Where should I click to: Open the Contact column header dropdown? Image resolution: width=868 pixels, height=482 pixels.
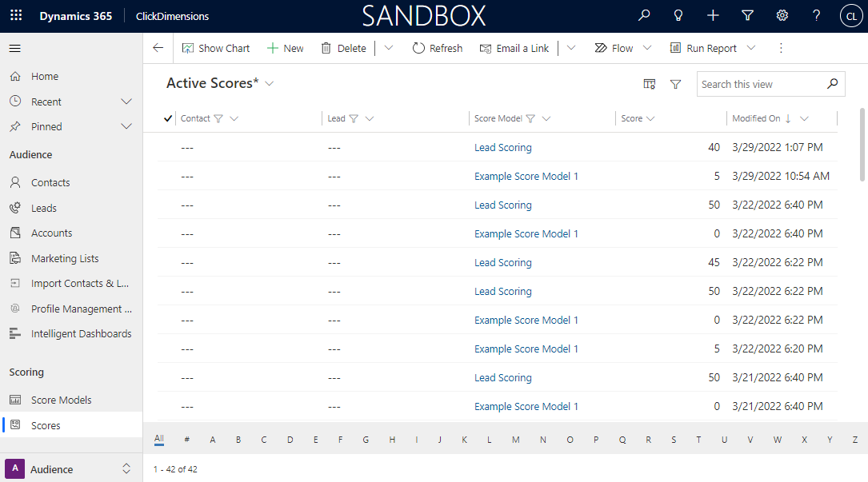234,118
